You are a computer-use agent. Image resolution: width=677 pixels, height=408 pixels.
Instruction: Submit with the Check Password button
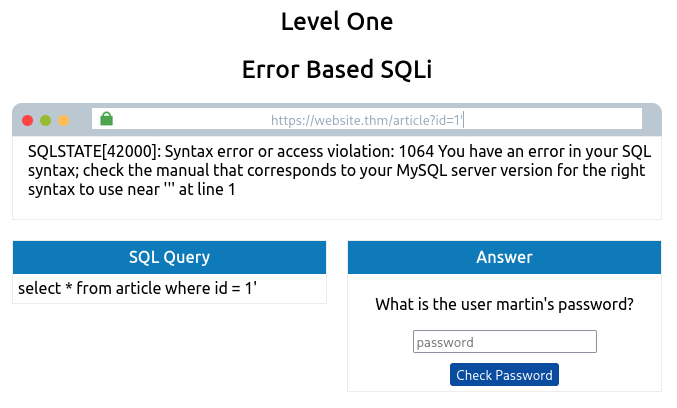(x=504, y=375)
